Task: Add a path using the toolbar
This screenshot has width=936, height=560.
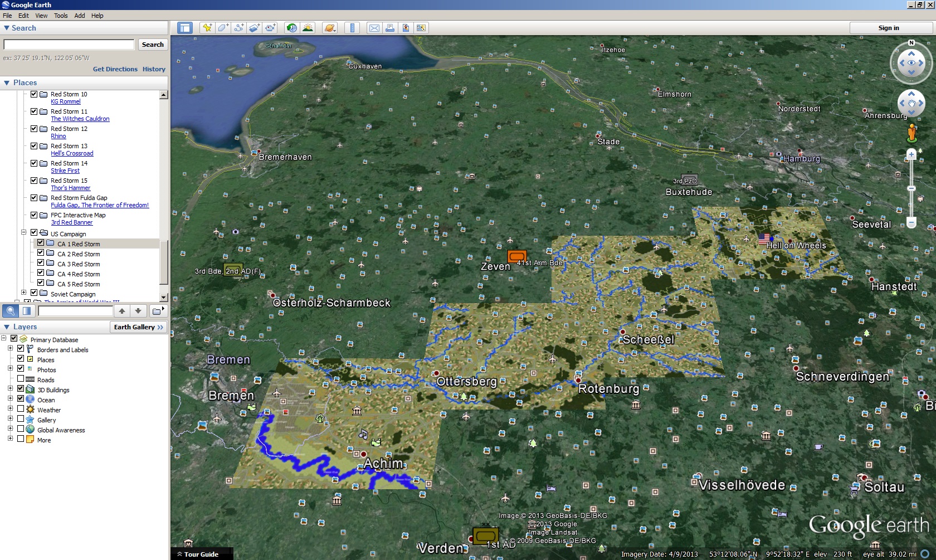Action: tap(239, 28)
